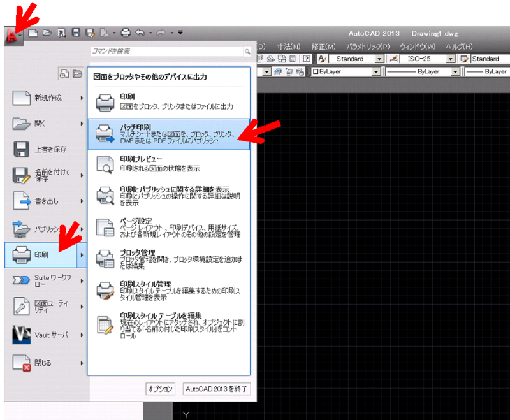The height and width of the screenshot is (420, 510).
Task: Click the Save icon in Quick Access toolbar
Action: pyautogui.click(x=76, y=33)
